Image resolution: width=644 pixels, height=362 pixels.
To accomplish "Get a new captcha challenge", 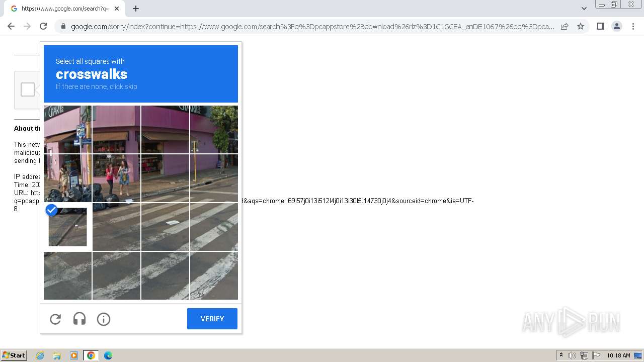I will 55,319.
